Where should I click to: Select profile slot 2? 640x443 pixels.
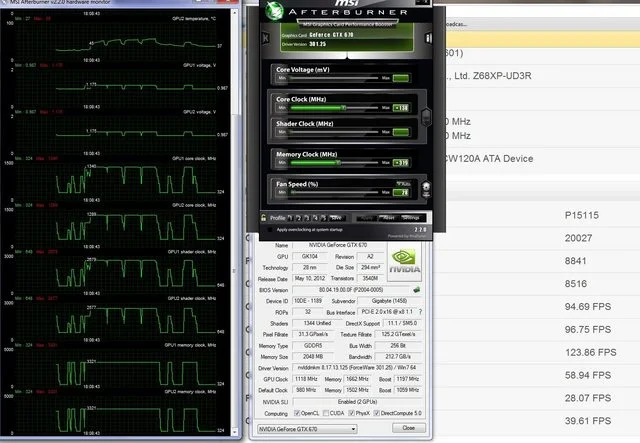click(299, 218)
